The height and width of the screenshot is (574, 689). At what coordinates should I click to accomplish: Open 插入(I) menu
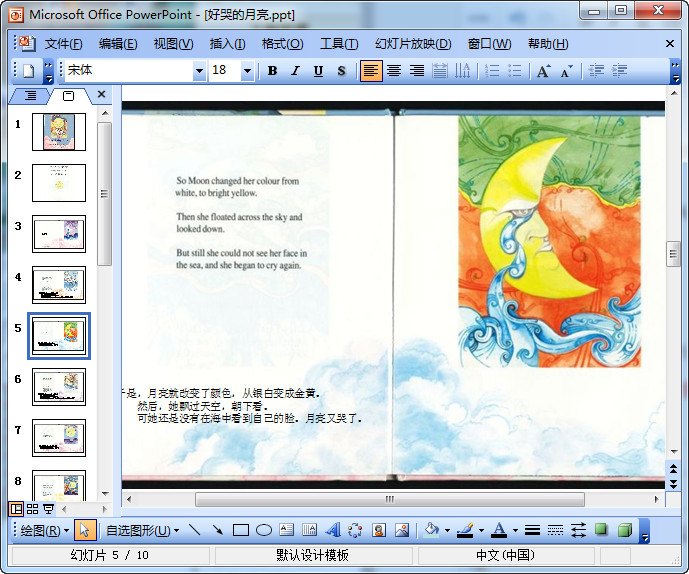227,44
